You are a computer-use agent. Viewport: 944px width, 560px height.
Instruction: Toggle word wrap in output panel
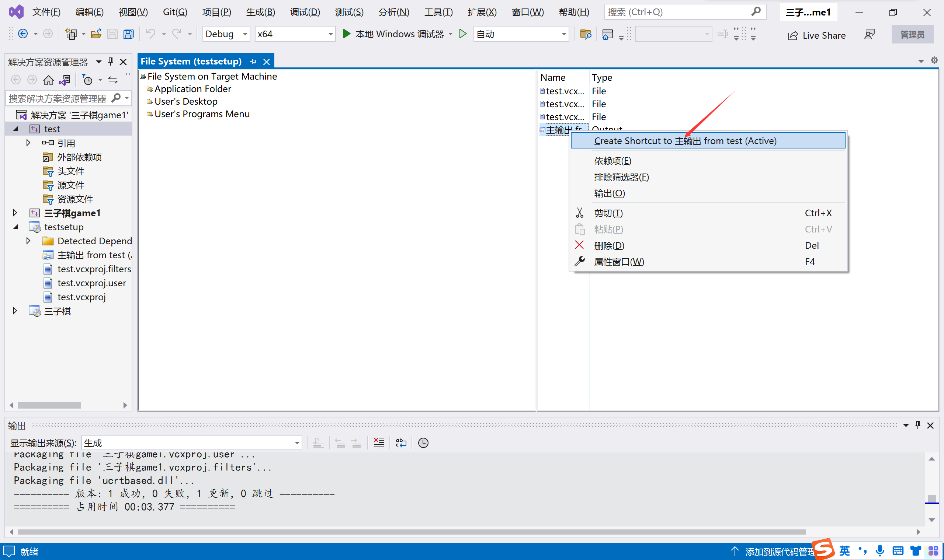click(x=400, y=442)
